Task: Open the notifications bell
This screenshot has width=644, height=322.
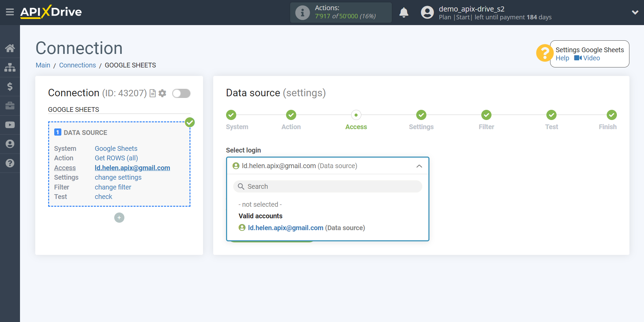Action: pyautogui.click(x=404, y=13)
